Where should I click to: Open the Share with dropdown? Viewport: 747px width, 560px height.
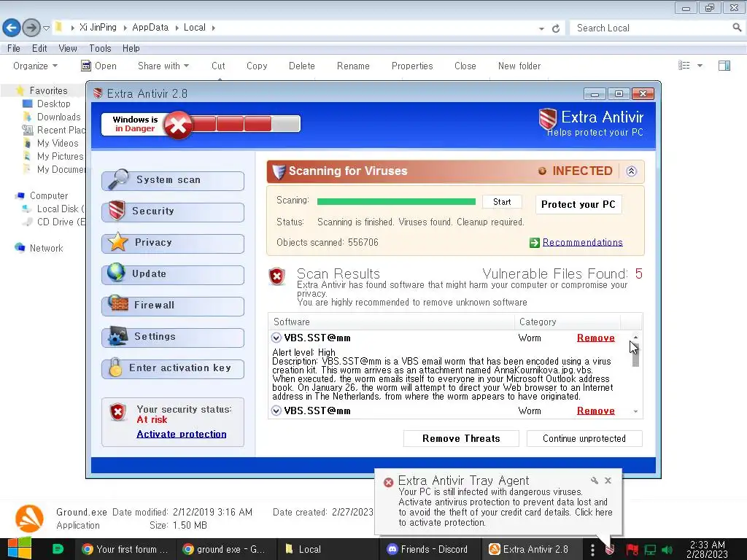coord(163,66)
